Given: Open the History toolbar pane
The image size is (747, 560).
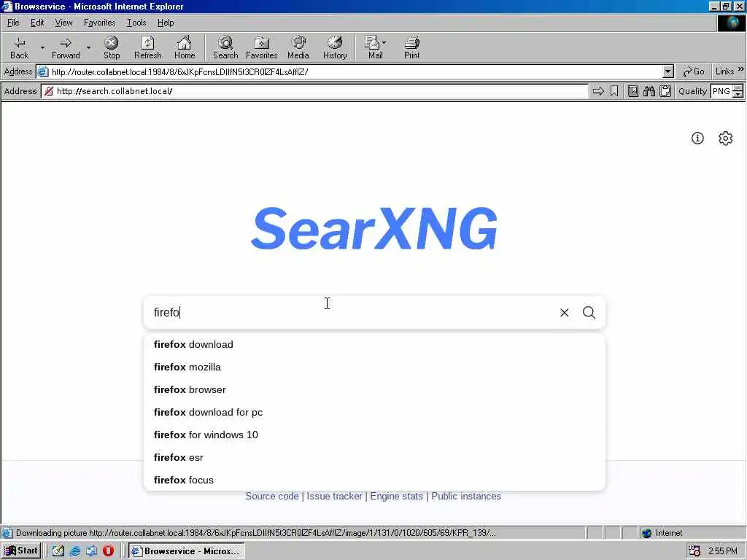Looking at the screenshot, I should click(x=335, y=47).
